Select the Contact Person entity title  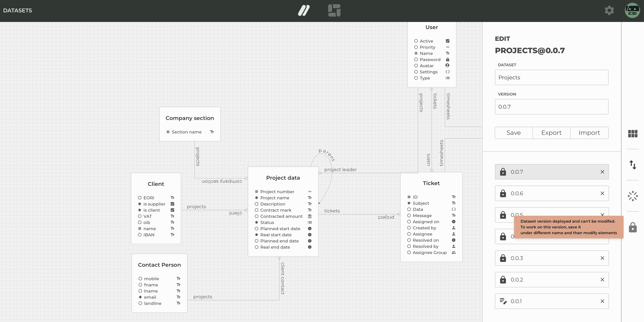(x=159, y=265)
